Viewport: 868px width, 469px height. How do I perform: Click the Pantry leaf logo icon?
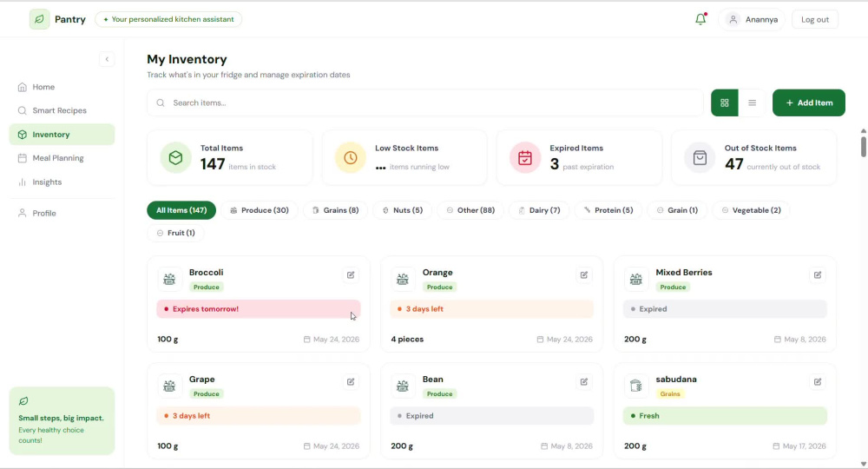click(39, 19)
